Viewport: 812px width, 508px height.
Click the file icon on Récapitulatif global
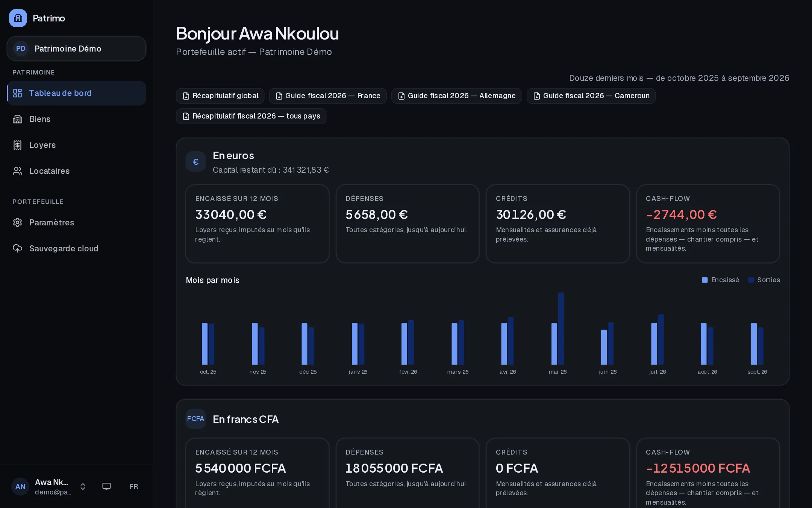click(186, 96)
